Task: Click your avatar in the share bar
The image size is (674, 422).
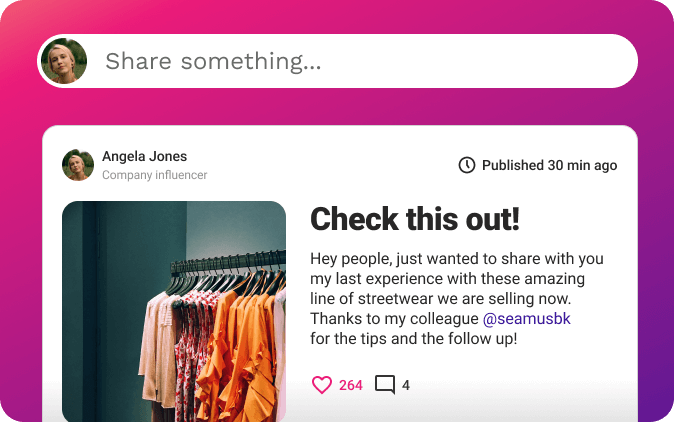Action: (64, 62)
